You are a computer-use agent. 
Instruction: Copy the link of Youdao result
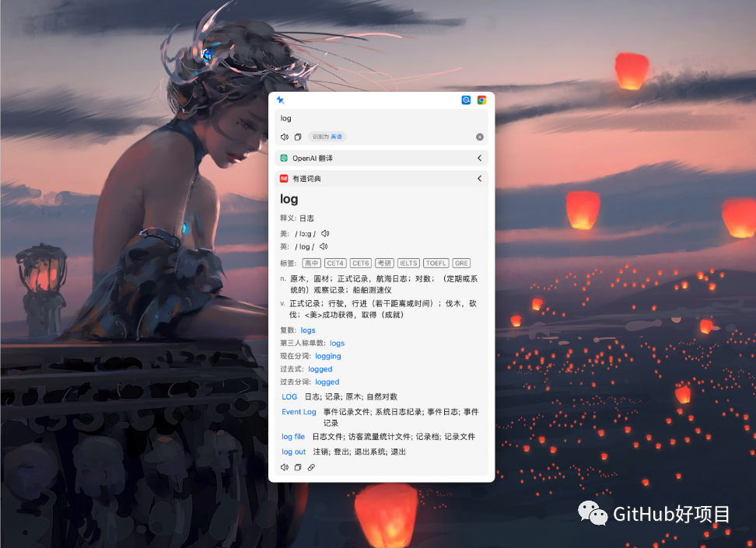pos(311,467)
